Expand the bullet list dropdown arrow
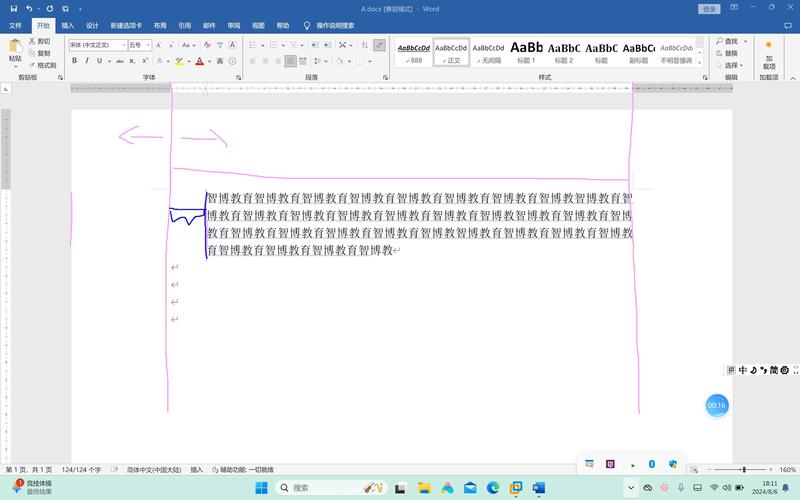 point(262,45)
